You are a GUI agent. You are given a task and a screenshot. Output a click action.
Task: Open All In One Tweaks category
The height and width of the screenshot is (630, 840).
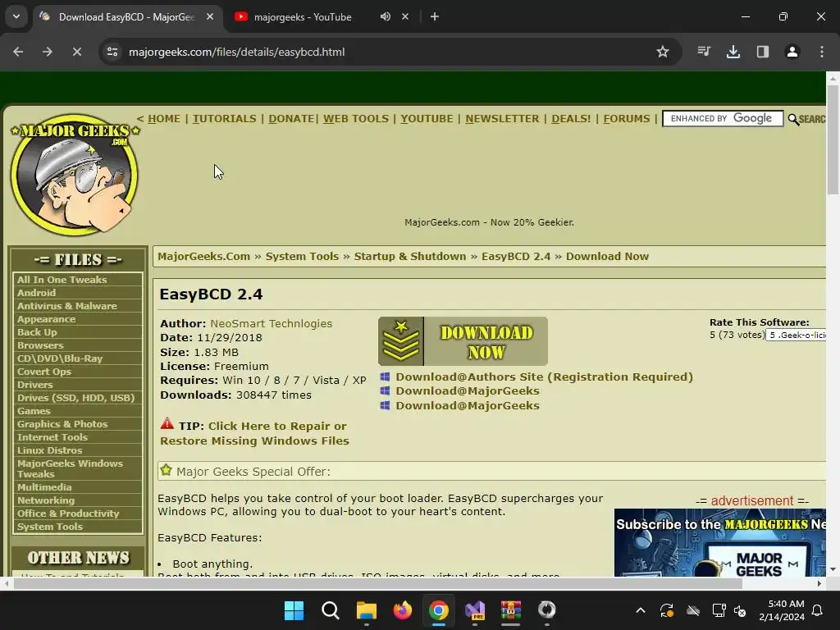pyautogui.click(x=62, y=280)
